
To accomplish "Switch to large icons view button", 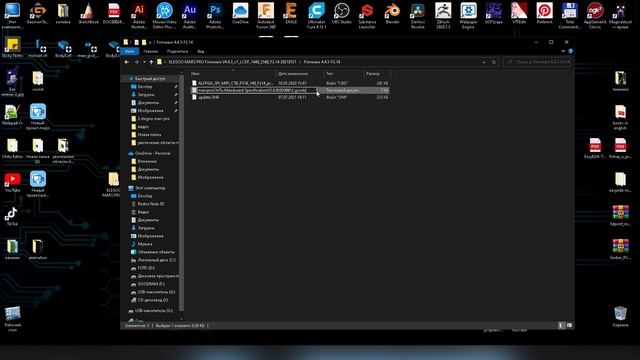I will click(x=569, y=325).
